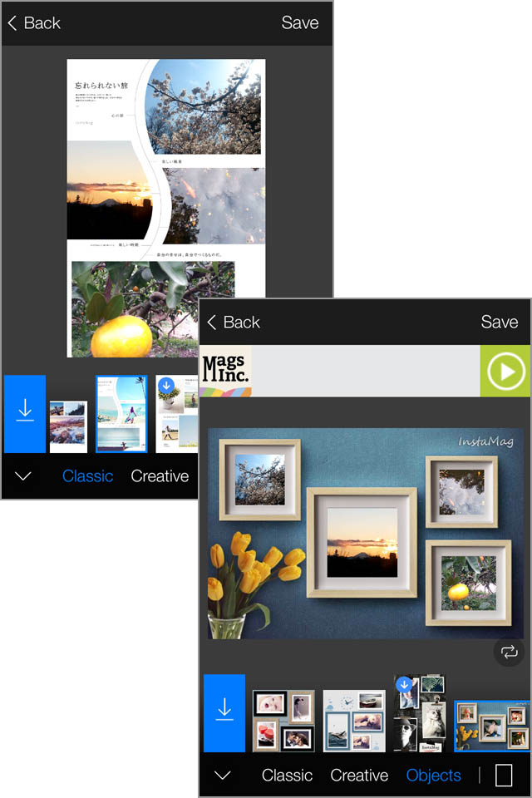The width and height of the screenshot is (532, 798).
Task: Tap the swap photos icon below collage
Action: click(x=509, y=652)
